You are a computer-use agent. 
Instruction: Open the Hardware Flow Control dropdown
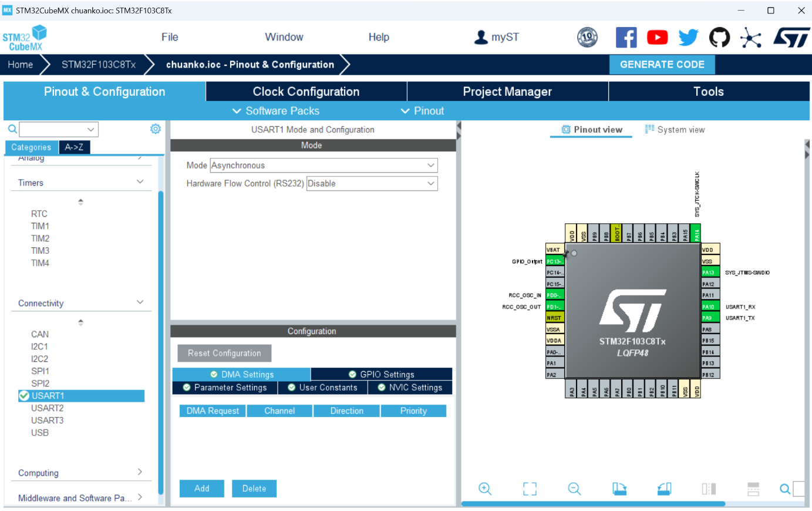(x=372, y=184)
